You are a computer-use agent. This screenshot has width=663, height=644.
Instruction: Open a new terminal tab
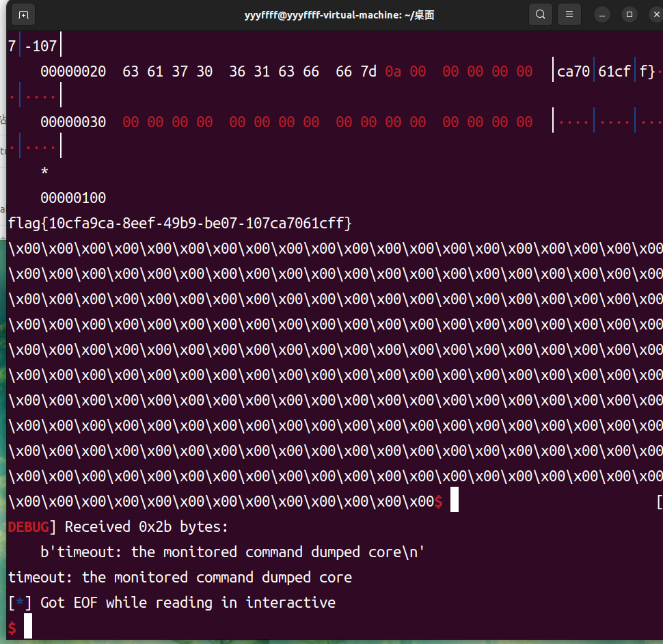pyautogui.click(x=23, y=14)
